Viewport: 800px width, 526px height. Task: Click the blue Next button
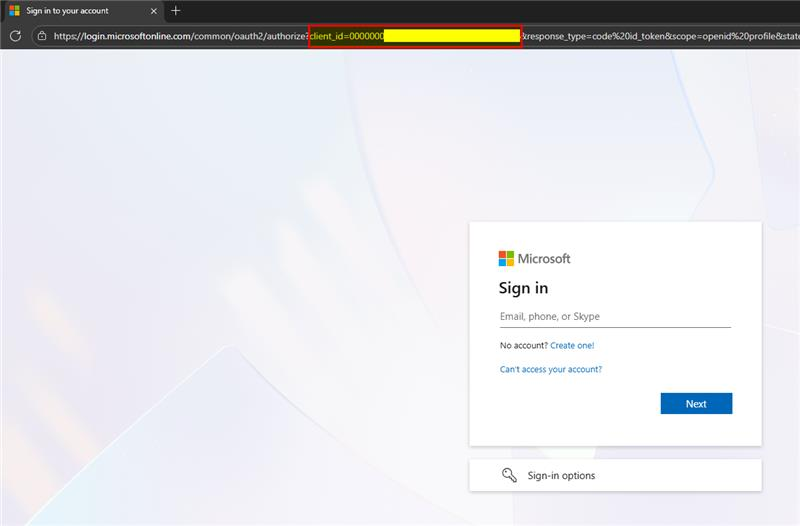pyautogui.click(x=696, y=404)
